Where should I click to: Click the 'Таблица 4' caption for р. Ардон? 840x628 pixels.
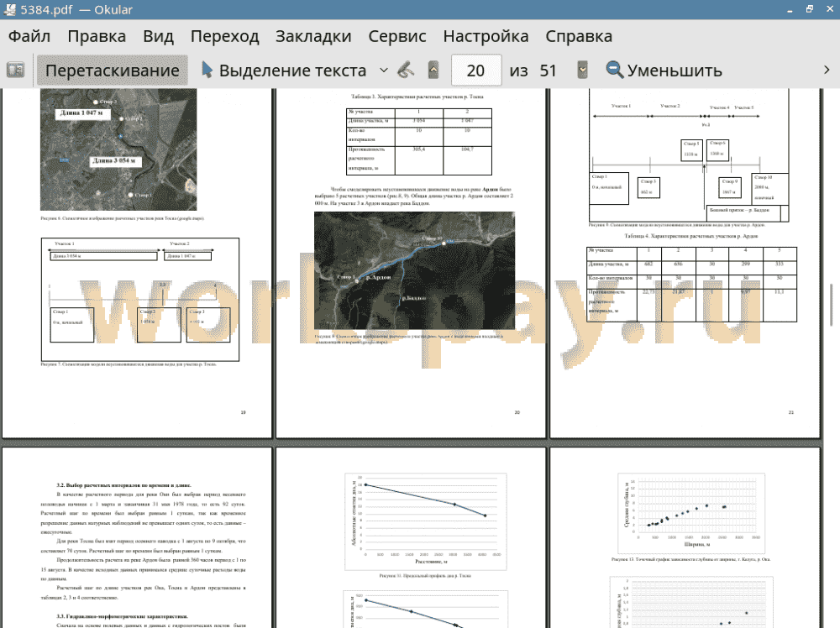click(691, 236)
